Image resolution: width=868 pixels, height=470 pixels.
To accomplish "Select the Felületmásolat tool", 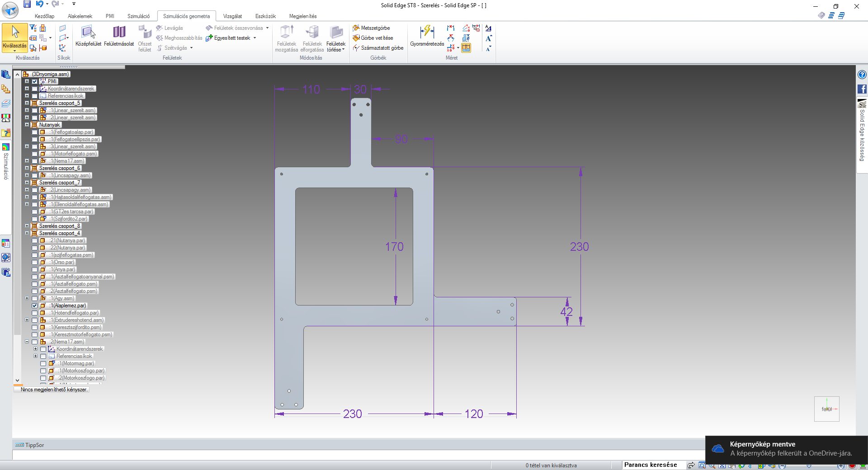I will coord(119,33).
